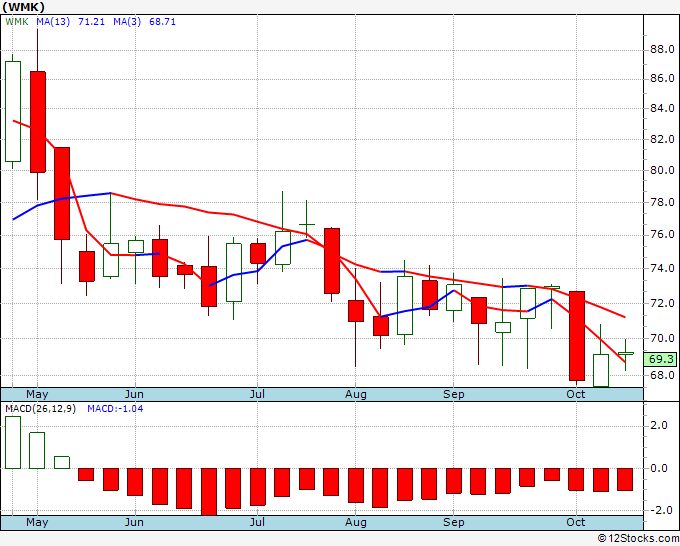Click the 84.0 price axis label

(x=662, y=108)
